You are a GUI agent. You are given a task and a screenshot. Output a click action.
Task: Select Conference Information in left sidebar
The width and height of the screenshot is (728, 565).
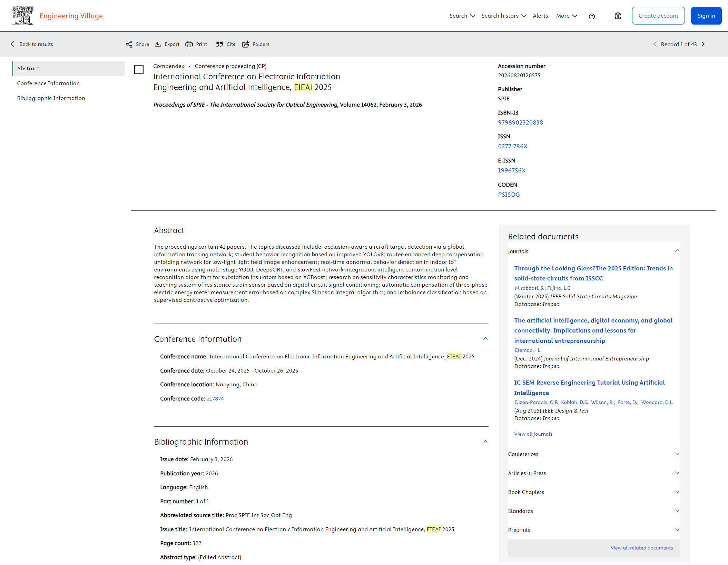tap(48, 83)
